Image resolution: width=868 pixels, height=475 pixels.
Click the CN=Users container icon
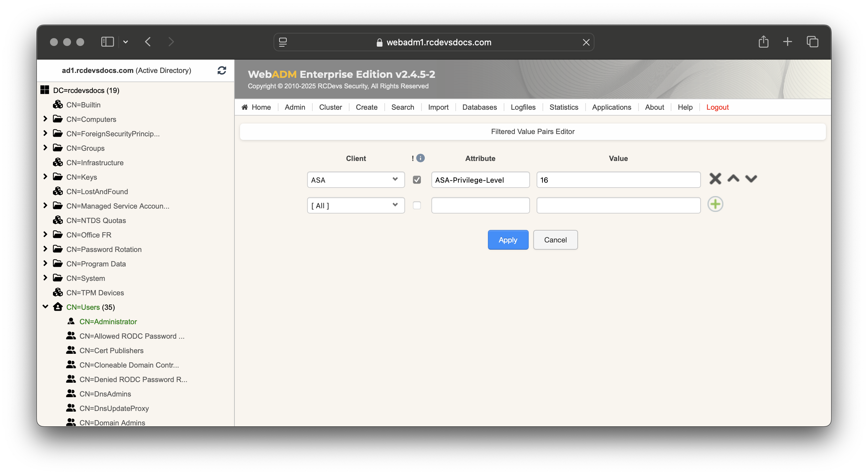point(58,307)
